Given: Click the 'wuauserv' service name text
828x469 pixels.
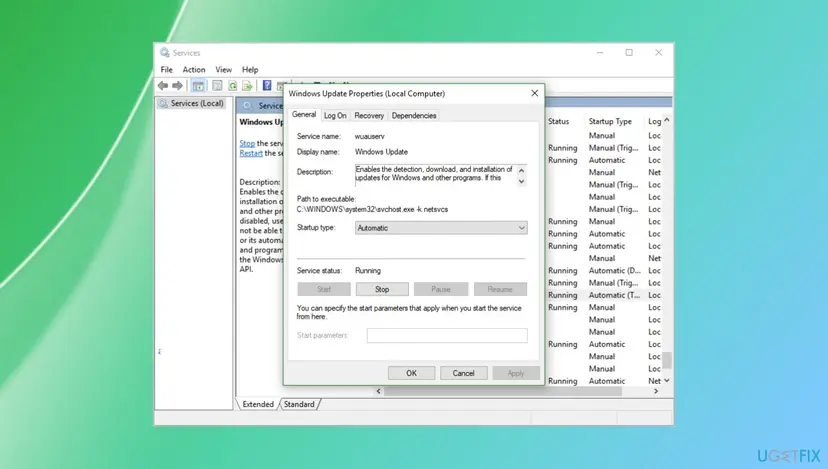Looking at the screenshot, I should point(369,136).
